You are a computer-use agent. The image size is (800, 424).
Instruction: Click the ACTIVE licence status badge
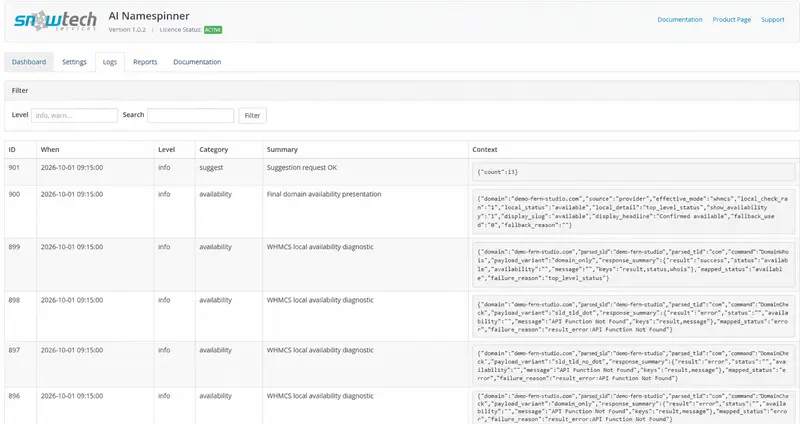coord(213,30)
